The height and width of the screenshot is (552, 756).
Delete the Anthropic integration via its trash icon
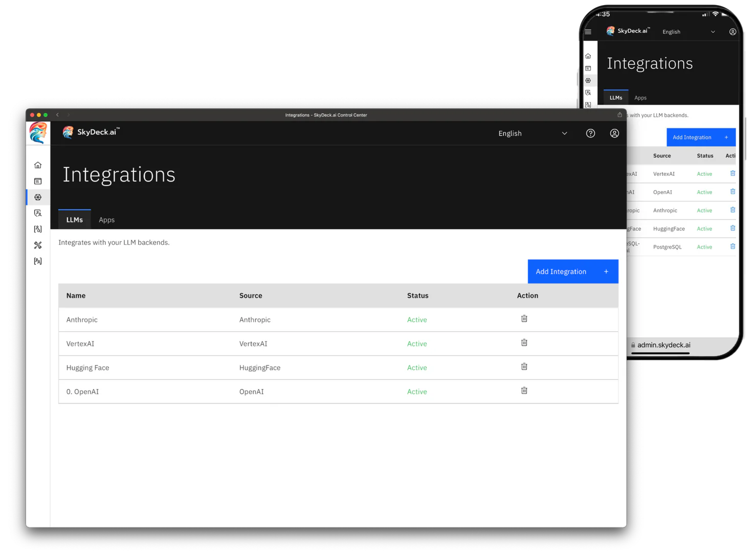pyautogui.click(x=524, y=318)
